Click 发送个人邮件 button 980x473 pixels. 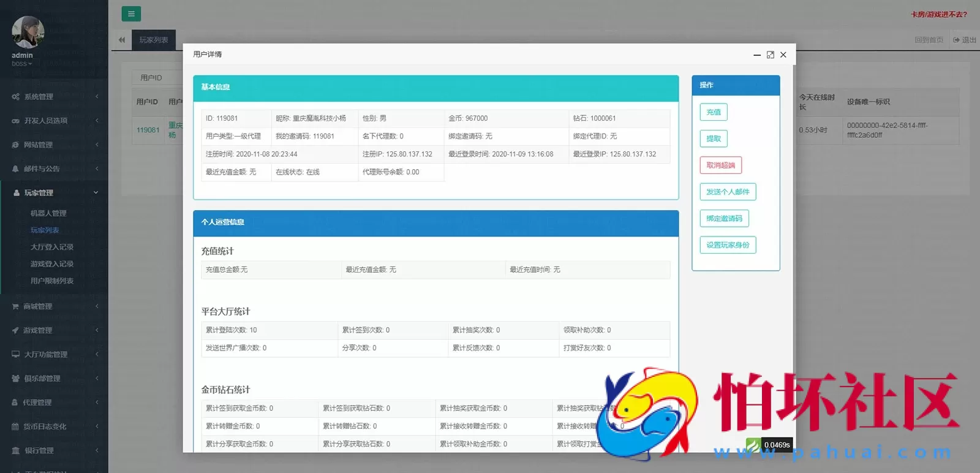pos(728,192)
